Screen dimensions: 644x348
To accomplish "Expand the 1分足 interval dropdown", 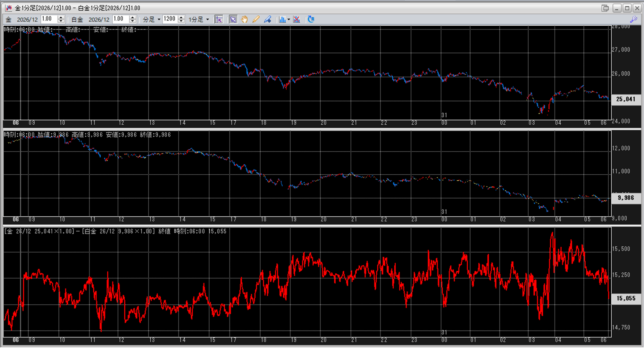I will pyautogui.click(x=199, y=20).
